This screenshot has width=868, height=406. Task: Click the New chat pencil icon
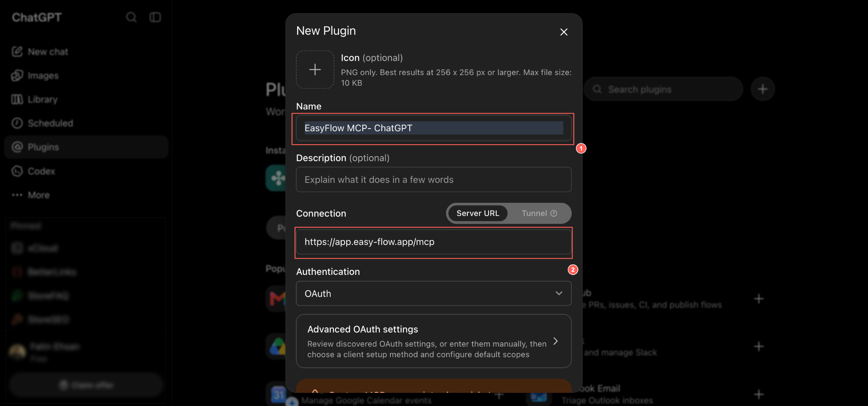click(17, 52)
